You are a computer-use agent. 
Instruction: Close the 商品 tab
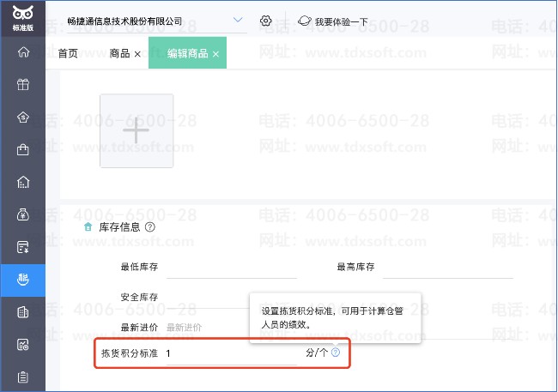point(137,54)
